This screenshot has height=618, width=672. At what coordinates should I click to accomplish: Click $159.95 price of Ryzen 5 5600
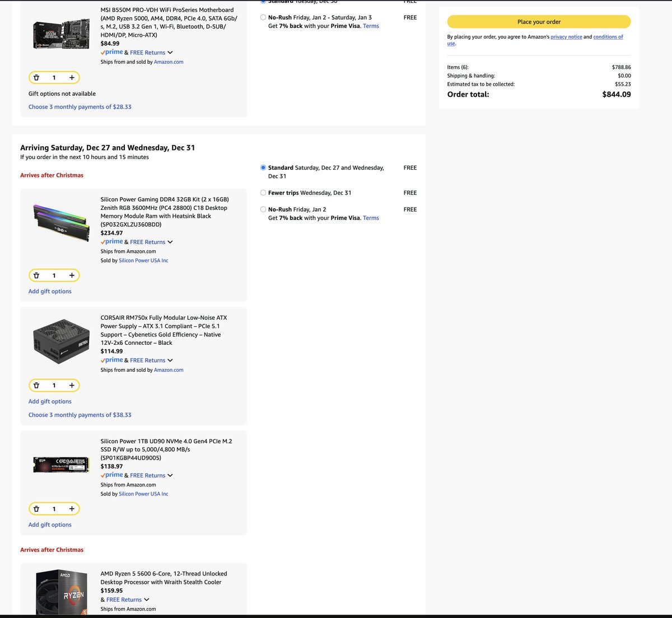click(111, 591)
